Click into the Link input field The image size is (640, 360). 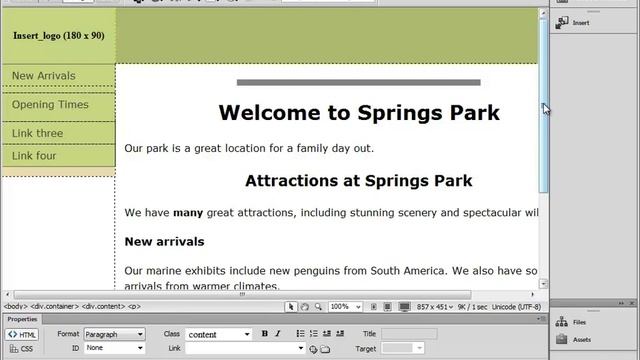pyautogui.click(x=241, y=348)
